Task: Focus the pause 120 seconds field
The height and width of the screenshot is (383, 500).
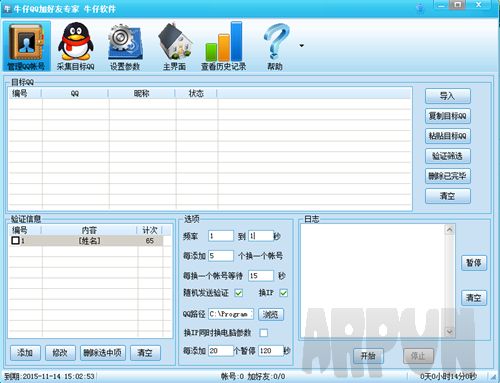Action: [x=271, y=351]
